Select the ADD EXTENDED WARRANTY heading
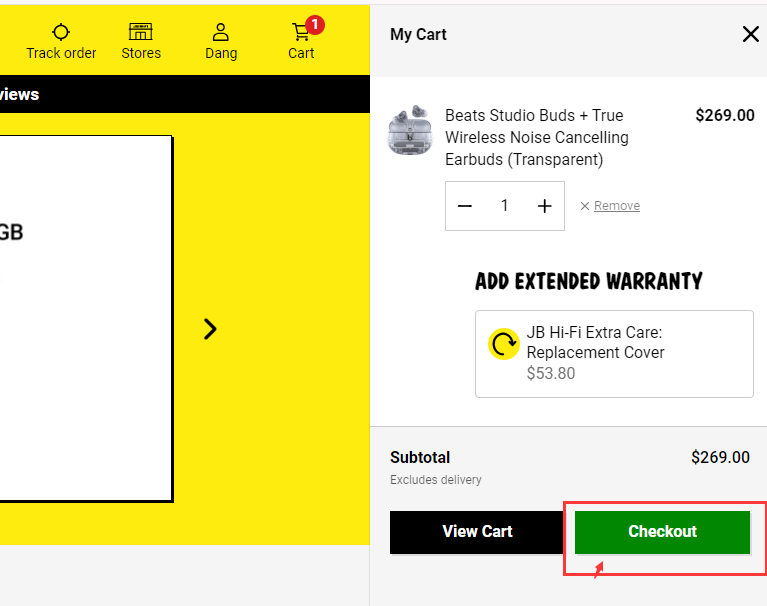The width and height of the screenshot is (767, 606). click(588, 281)
